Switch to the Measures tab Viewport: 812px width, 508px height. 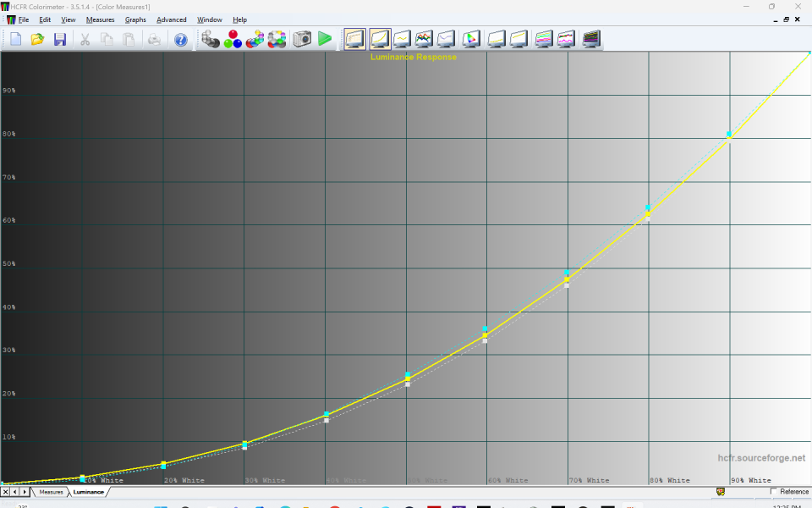pyautogui.click(x=51, y=492)
